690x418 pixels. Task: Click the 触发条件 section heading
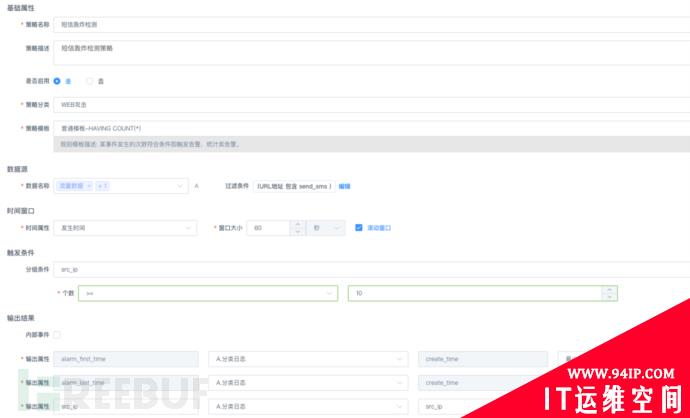[x=21, y=253]
